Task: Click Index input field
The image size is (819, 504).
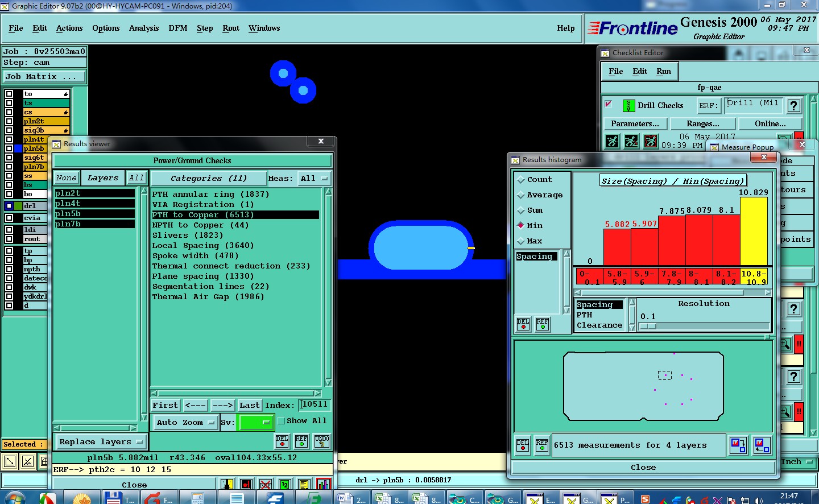Action: point(315,404)
